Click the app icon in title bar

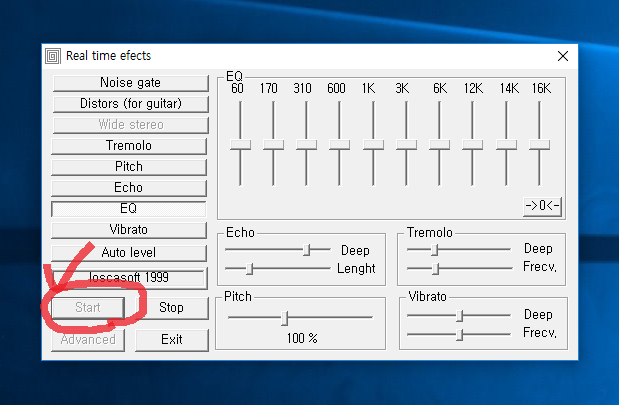pos(53,56)
